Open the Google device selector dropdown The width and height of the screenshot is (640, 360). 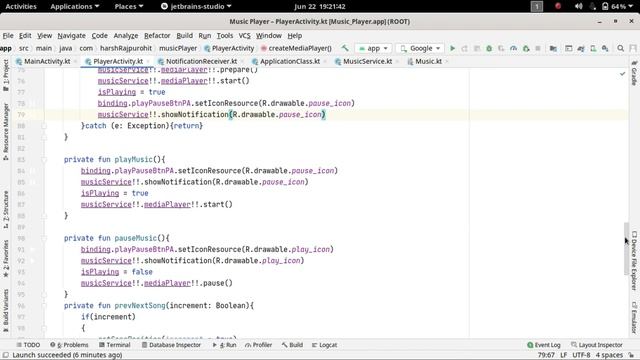(x=421, y=48)
